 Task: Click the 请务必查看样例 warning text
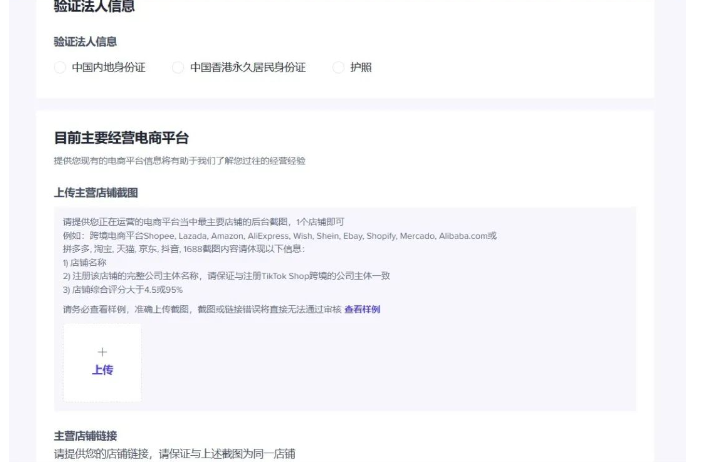(x=200, y=309)
